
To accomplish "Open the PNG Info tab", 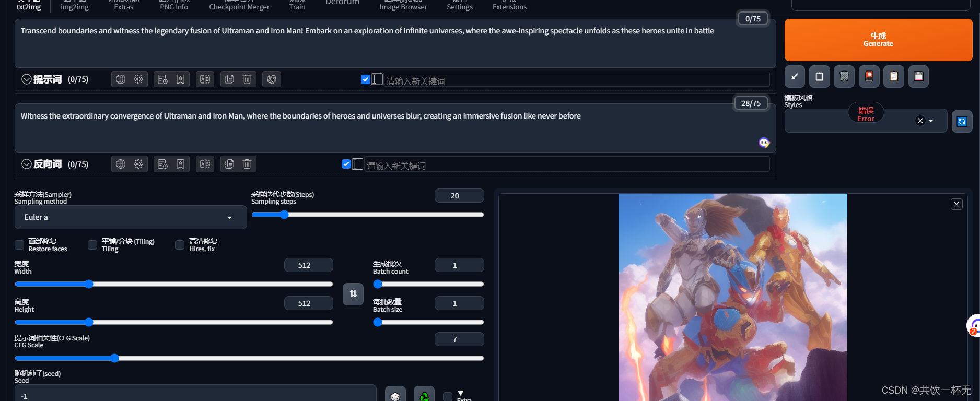I will [174, 5].
